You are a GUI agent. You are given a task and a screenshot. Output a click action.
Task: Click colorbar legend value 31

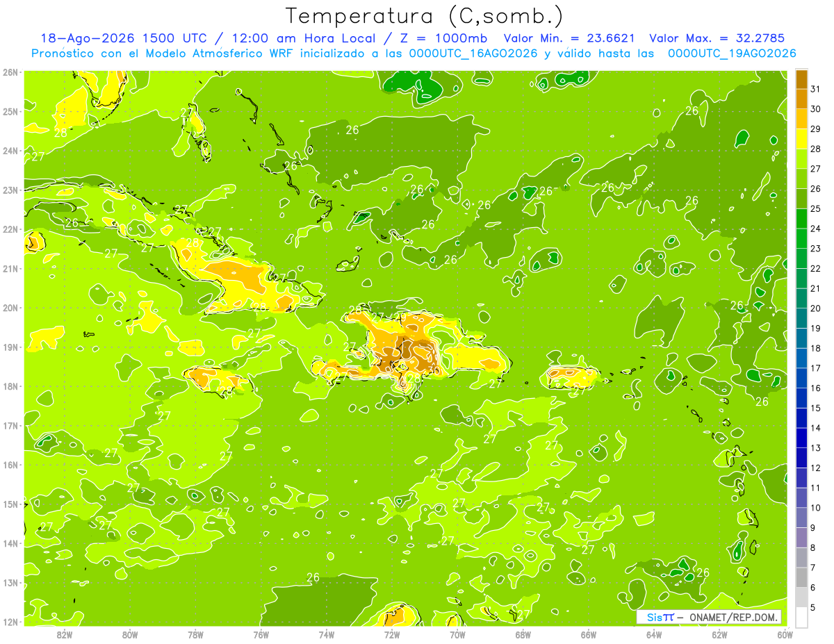point(816,89)
